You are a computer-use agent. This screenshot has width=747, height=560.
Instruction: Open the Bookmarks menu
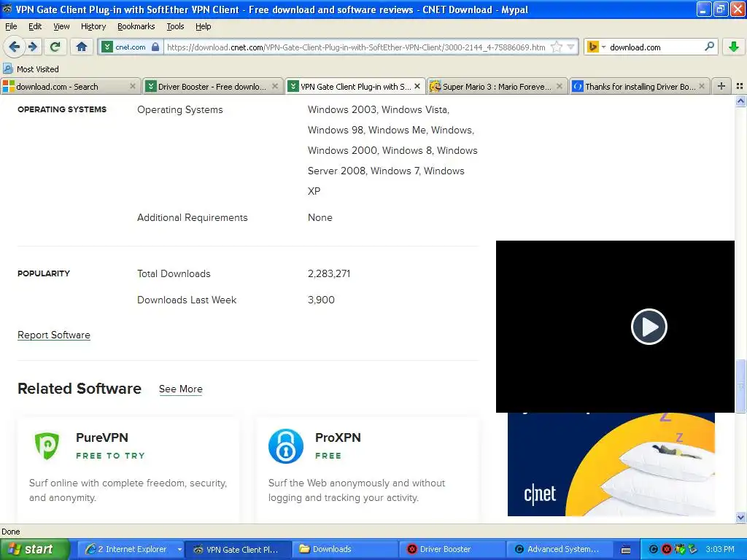(x=136, y=26)
